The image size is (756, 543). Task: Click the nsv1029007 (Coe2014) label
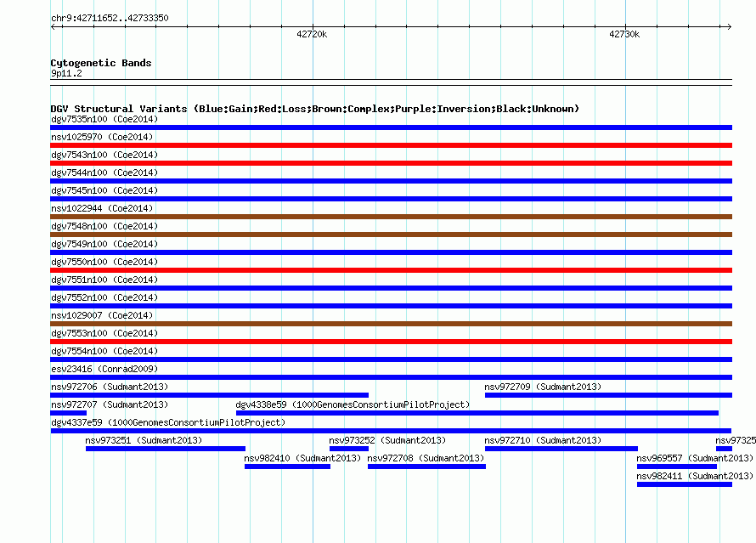[x=102, y=315]
